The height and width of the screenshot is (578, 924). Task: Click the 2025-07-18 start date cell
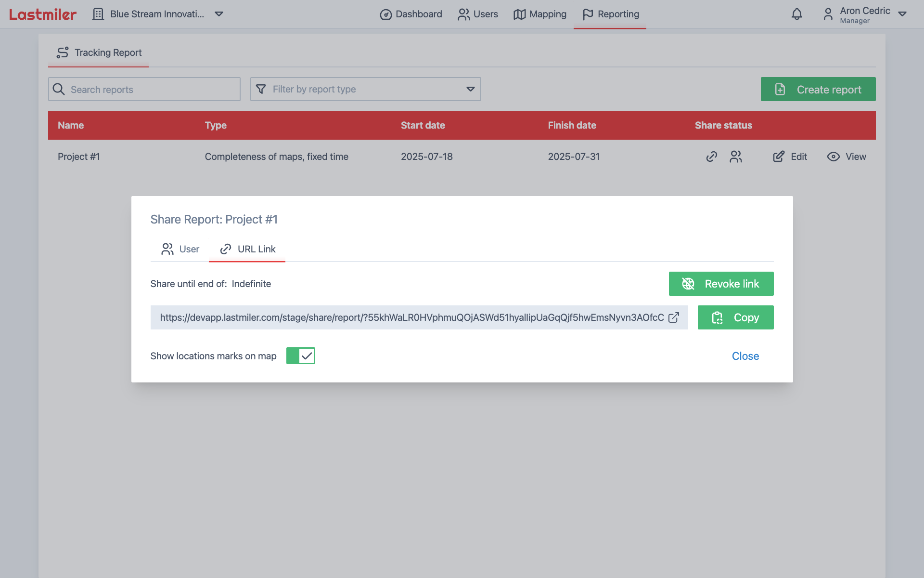click(427, 157)
